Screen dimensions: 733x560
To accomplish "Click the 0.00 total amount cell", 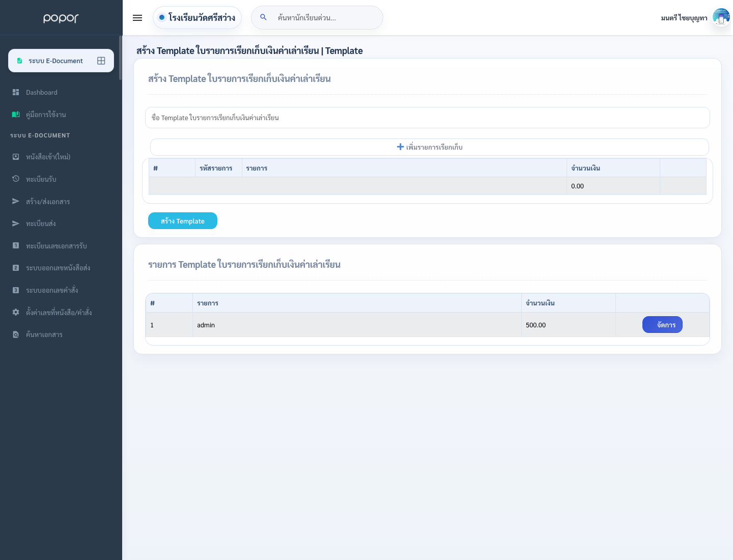I will pos(613,186).
